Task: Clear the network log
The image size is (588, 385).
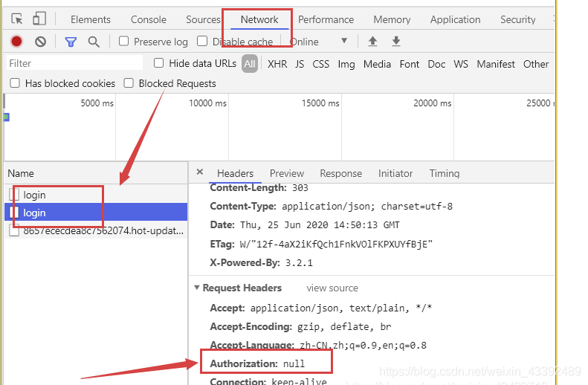Action: [40, 41]
